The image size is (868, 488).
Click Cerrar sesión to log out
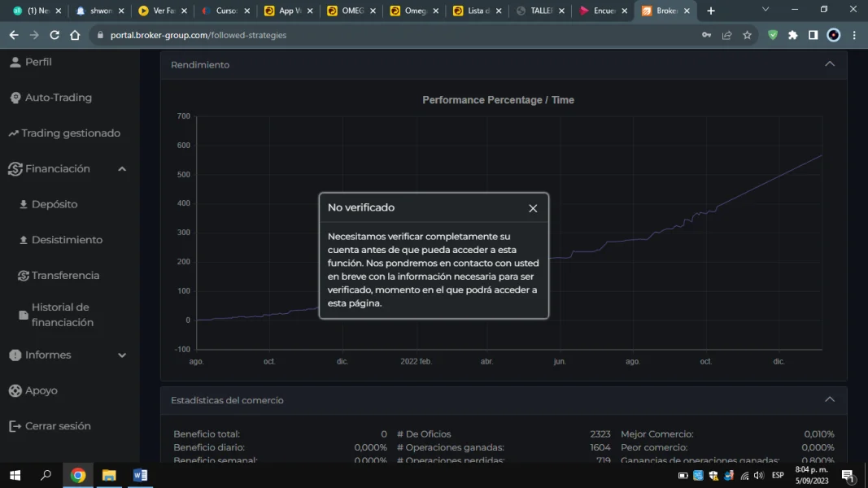[x=57, y=426]
